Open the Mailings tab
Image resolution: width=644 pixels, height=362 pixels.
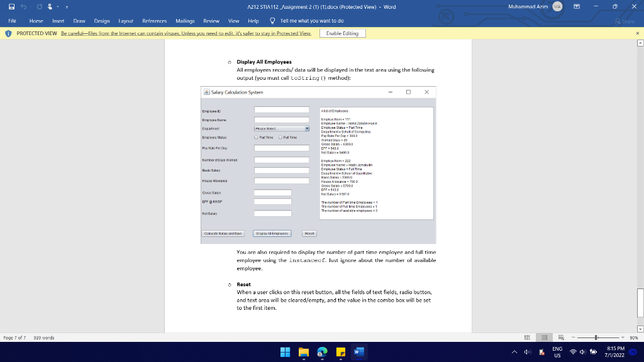point(186,21)
